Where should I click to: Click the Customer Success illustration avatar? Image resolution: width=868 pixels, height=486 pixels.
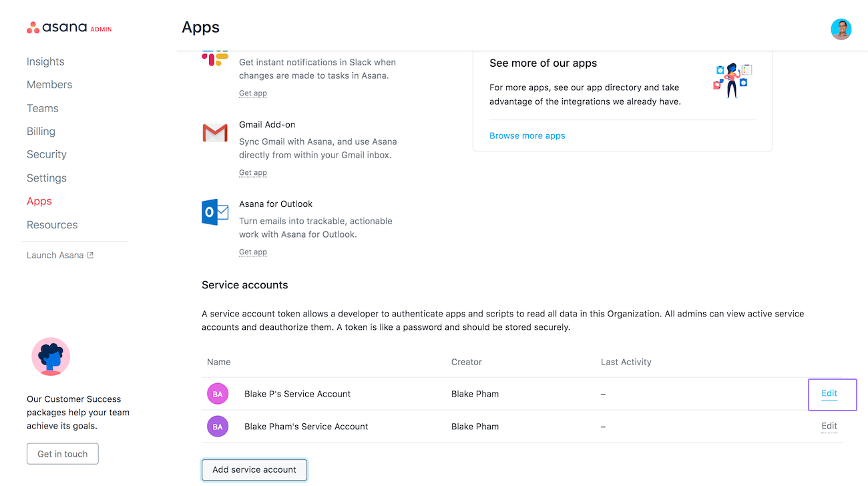click(51, 356)
